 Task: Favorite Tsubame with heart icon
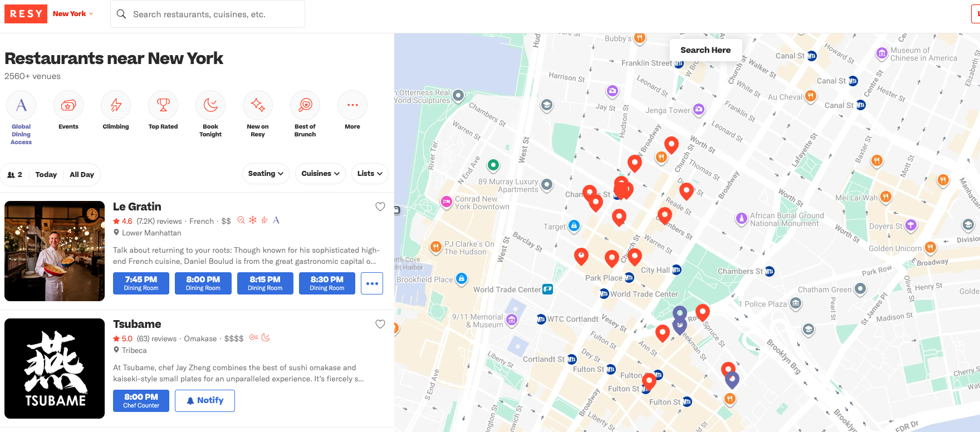[380, 324]
